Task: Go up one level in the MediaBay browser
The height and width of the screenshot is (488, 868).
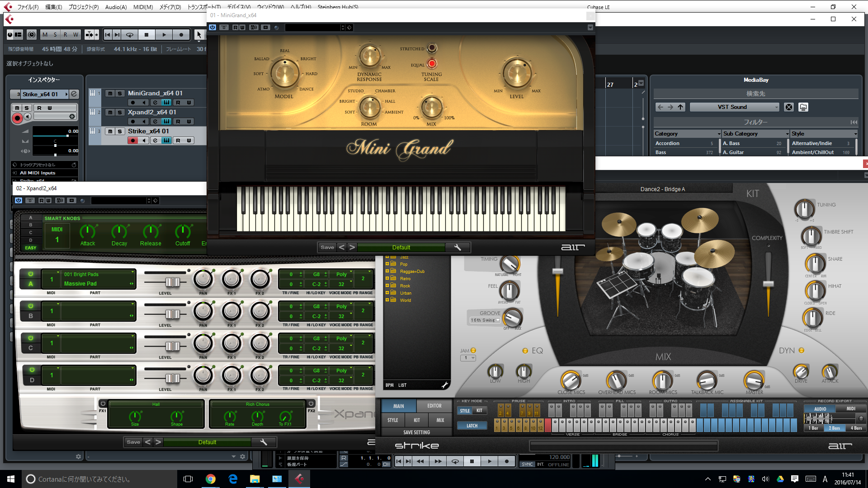Action: [x=680, y=107]
